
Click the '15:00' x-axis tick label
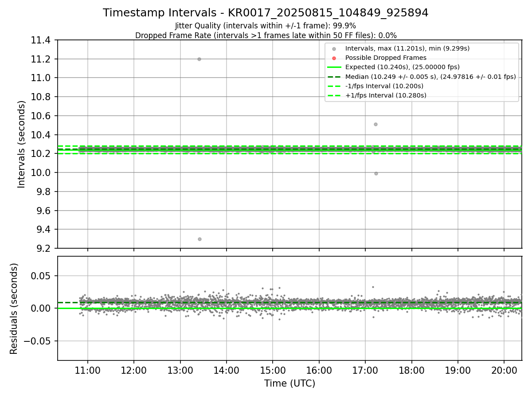pyautogui.click(x=273, y=370)
